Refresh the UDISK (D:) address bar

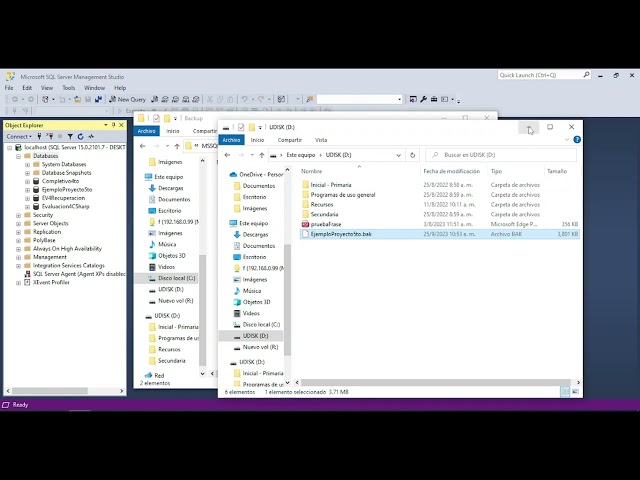pos(412,155)
